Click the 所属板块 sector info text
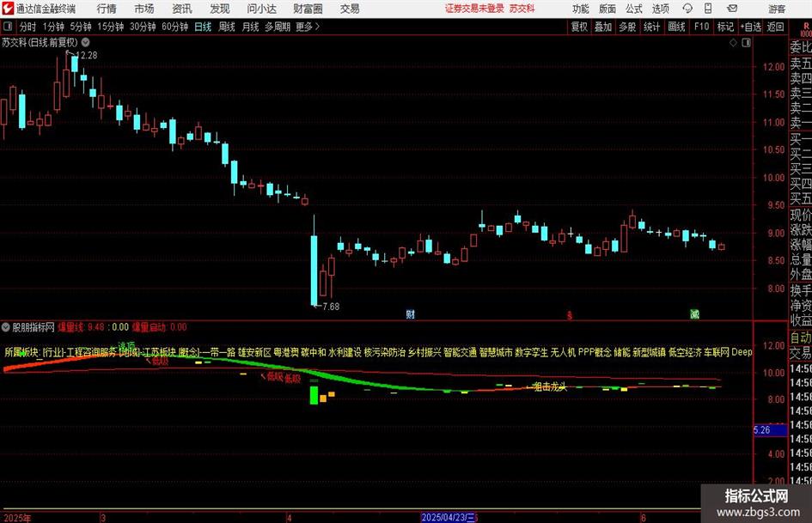812x523 pixels. coord(378,353)
